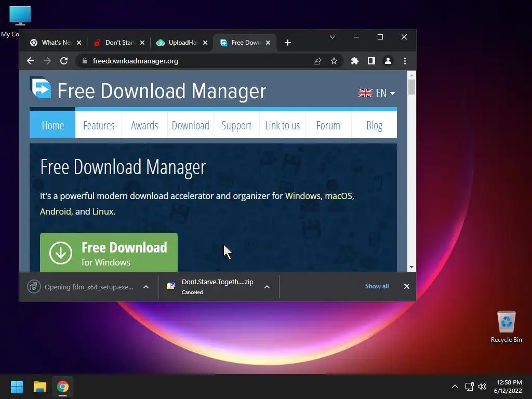532x399 pixels.
Task: Click the page scrollbar up arrow
Action: point(411,75)
